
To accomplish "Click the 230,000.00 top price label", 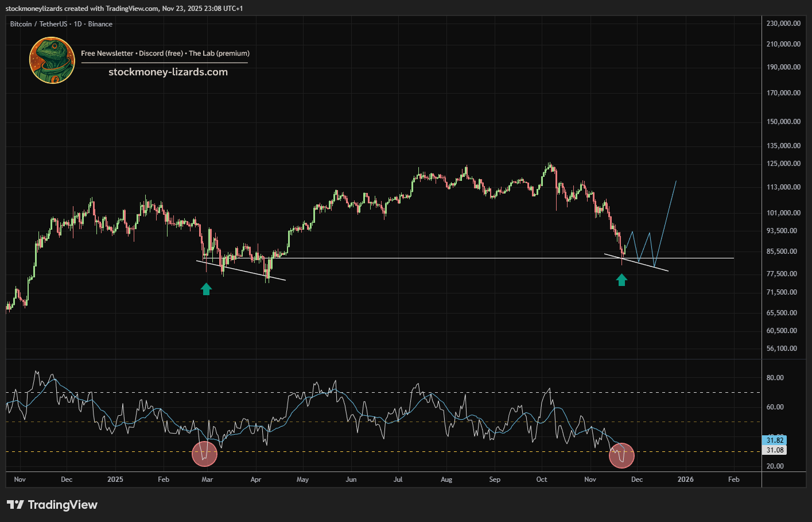I will (783, 24).
